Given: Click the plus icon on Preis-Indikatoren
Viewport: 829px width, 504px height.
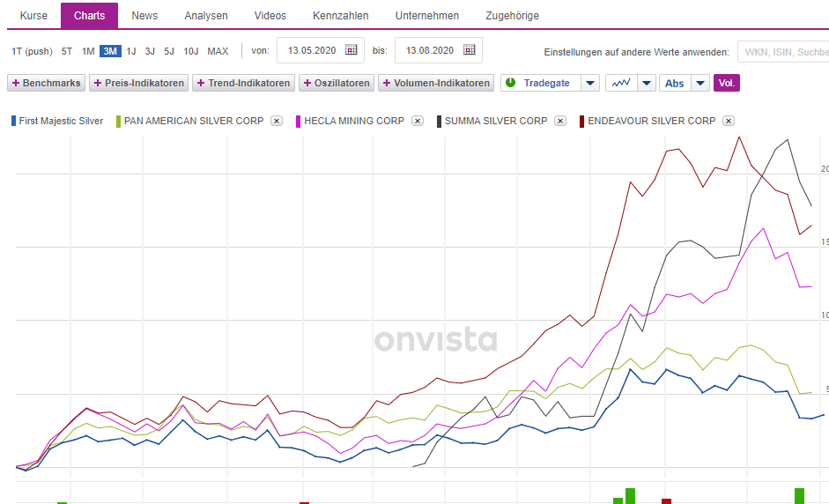Looking at the screenshot, I should pos(97,83).
